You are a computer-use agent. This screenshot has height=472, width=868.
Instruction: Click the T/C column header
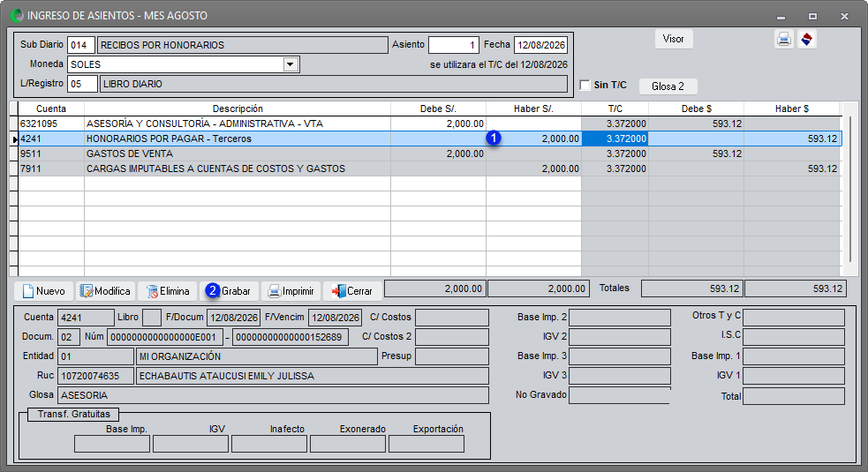(x=615, y=109)
